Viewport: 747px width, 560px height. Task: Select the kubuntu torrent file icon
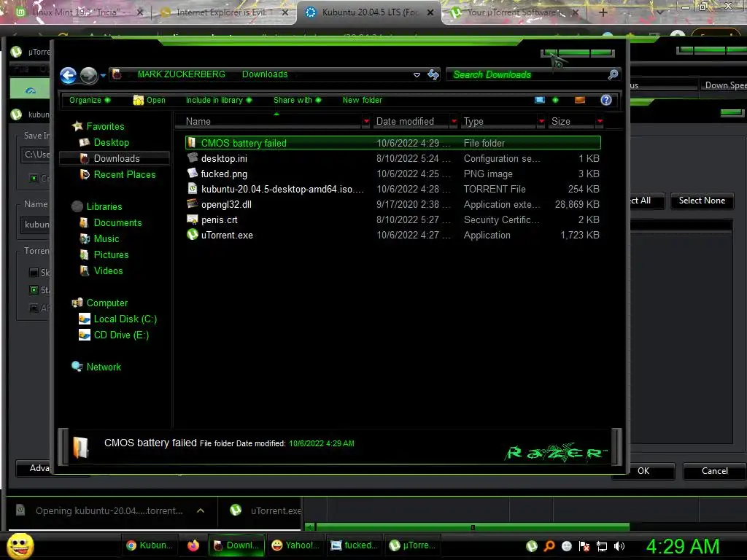coord(193,189)
